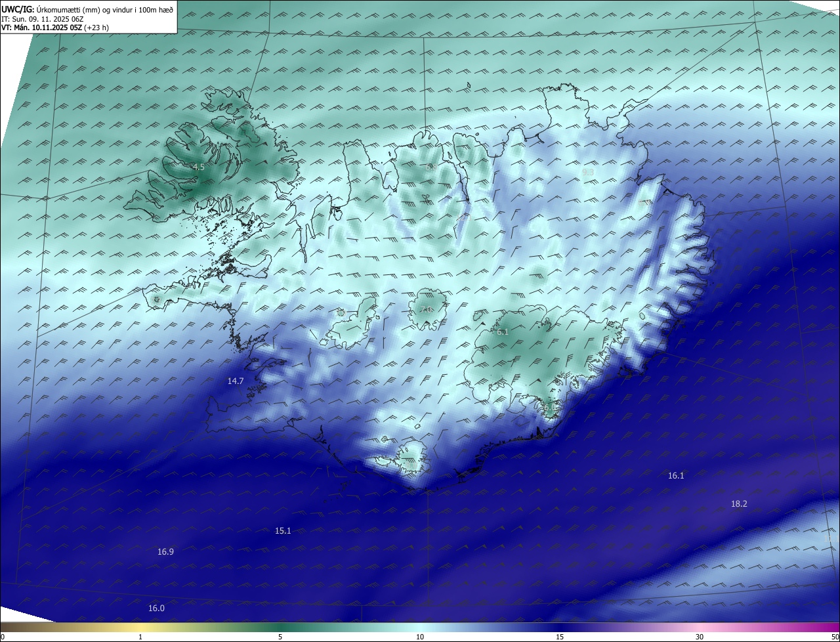Click the 9.3 value in northeast Iceland
Screen dimensions: 840x642
[x=588, y=173]
